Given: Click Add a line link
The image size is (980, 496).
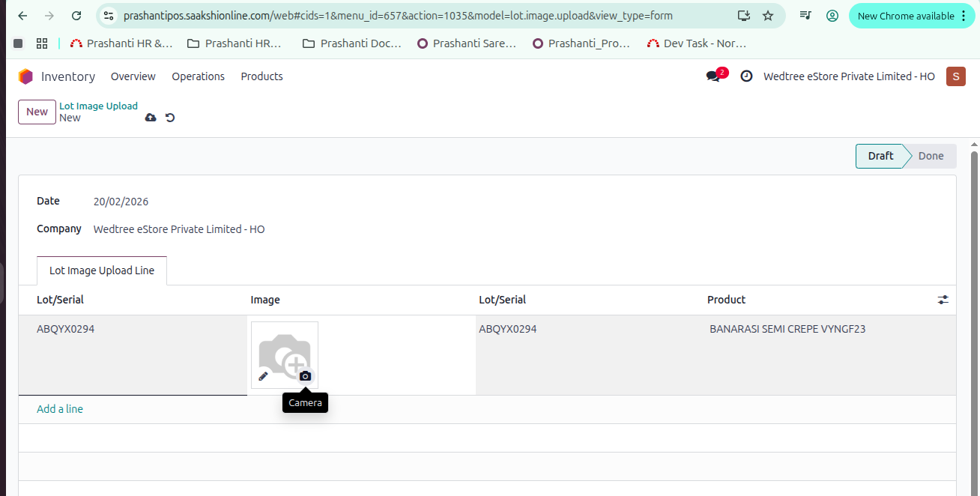Looking at the screenshot, I should [60, 409].
